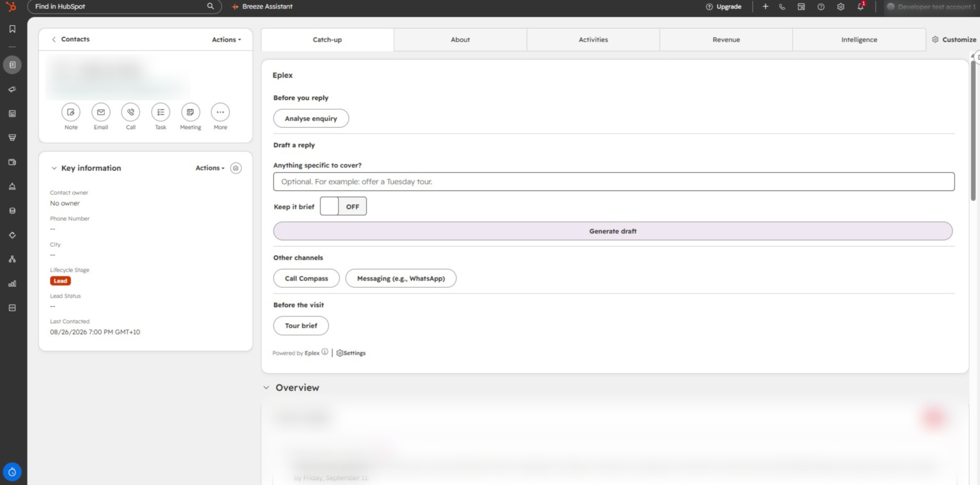Switch to the Revenue tab
Screen dimensions: 980x485
click(726, 39)
